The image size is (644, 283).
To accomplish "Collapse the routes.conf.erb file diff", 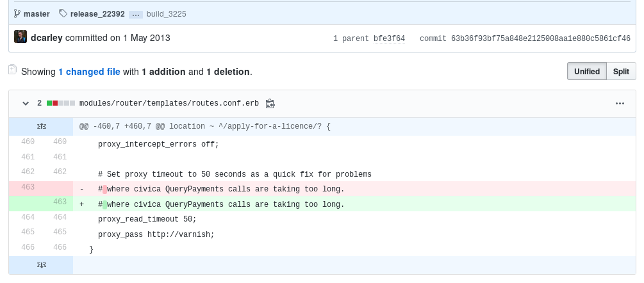I will point(26,103).
